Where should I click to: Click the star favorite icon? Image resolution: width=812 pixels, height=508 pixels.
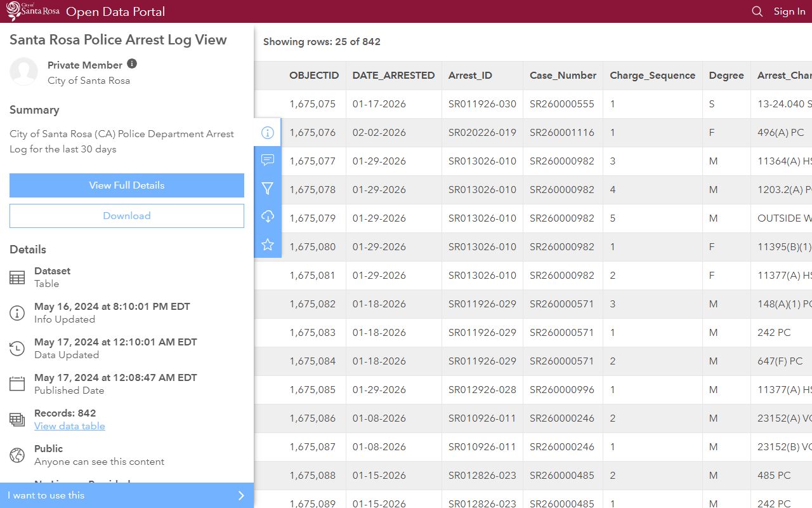tap(268, 244)
